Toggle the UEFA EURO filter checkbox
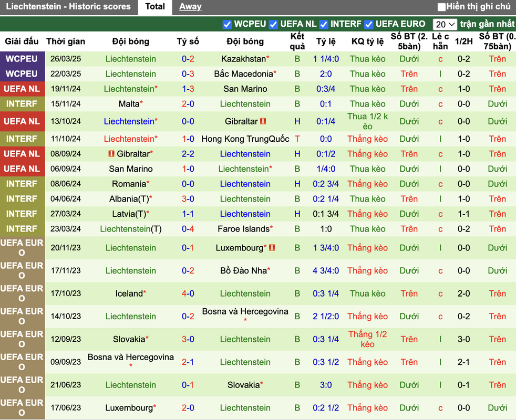 coord(368,24)
